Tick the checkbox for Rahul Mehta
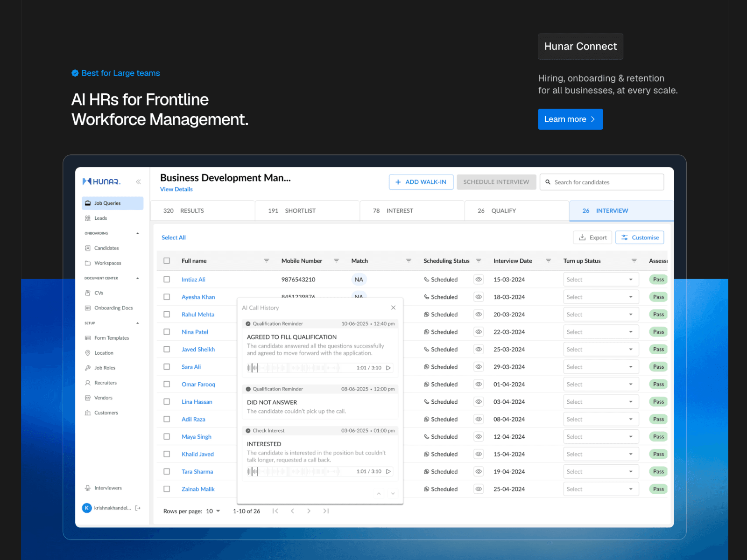Image resolution: width=747 pixels, height=560 pixels. [167, 315]
